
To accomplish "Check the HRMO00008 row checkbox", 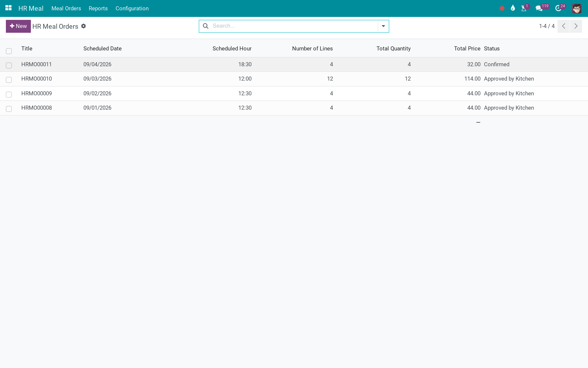I will pos(9,109).
